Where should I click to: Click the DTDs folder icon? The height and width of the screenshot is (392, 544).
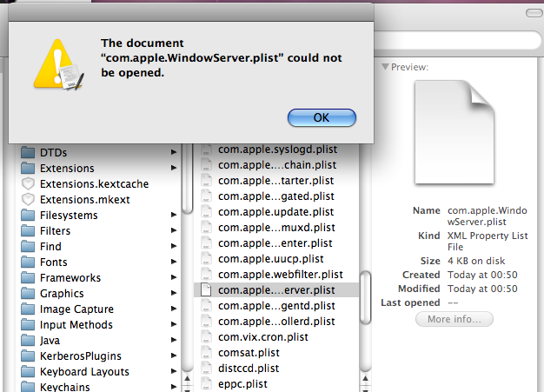(28, 152)
